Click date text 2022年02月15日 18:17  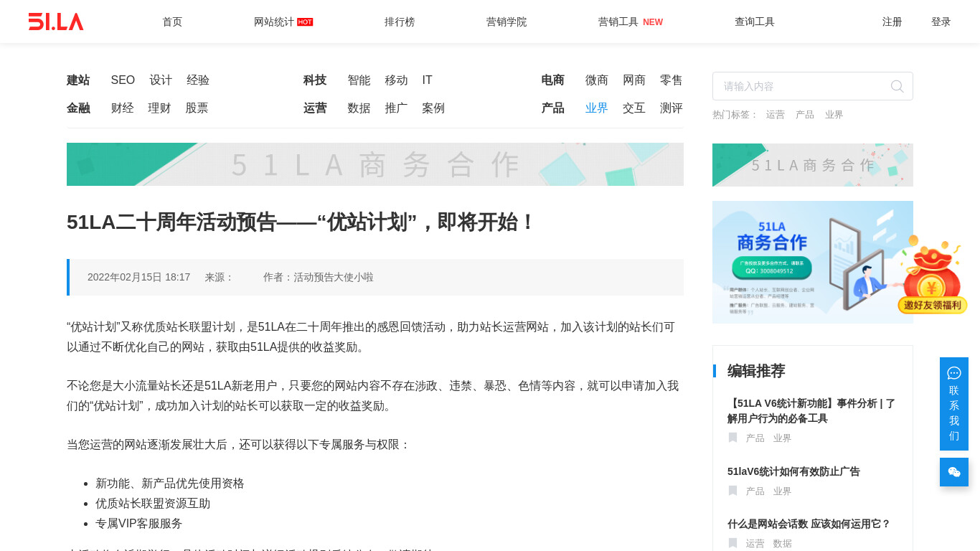(x=139, y=277)
